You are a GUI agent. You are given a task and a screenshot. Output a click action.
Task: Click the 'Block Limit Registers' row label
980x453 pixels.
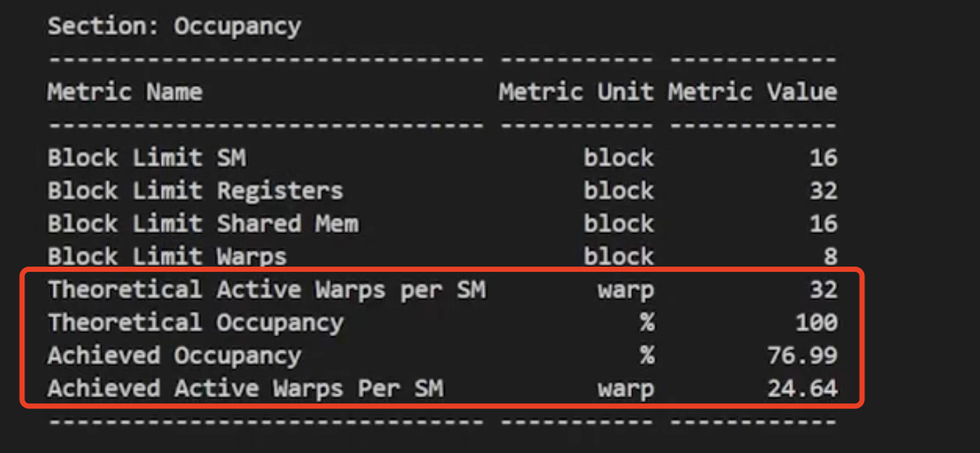[196, 191]
